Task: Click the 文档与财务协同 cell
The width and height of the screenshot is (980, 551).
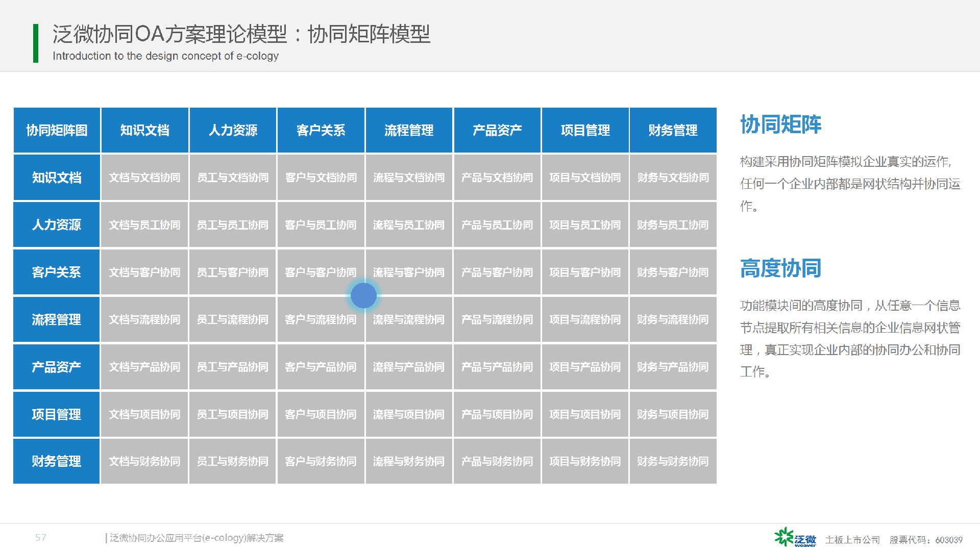Action: coord(145,461)
